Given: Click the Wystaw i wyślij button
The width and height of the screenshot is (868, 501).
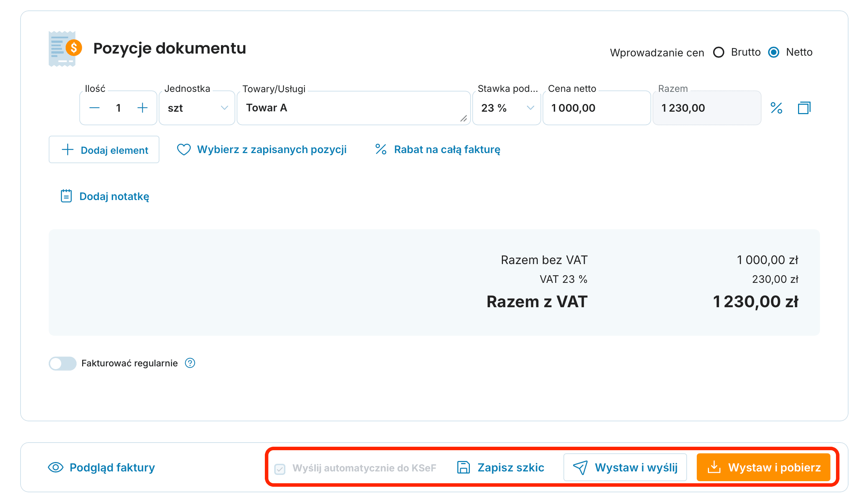Looking at the screenshot, I should [625, 467].
